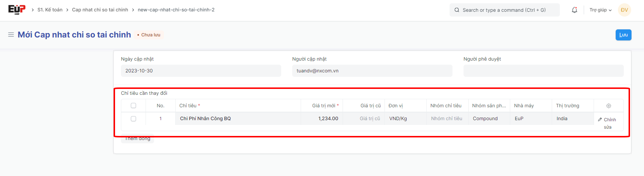Click the Thêm dòng add row button
Screen dimensions: 644x176
click(x=137, y=139)
